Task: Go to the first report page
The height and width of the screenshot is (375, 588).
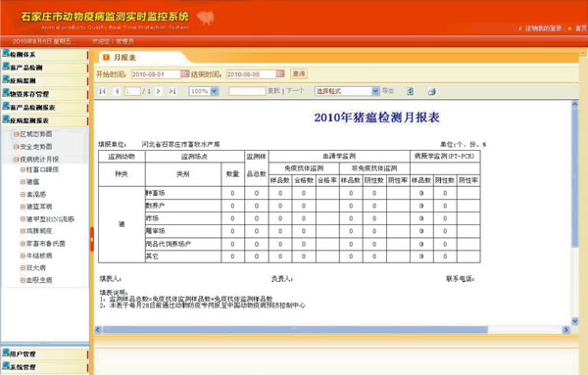Action: click(102, 91)
